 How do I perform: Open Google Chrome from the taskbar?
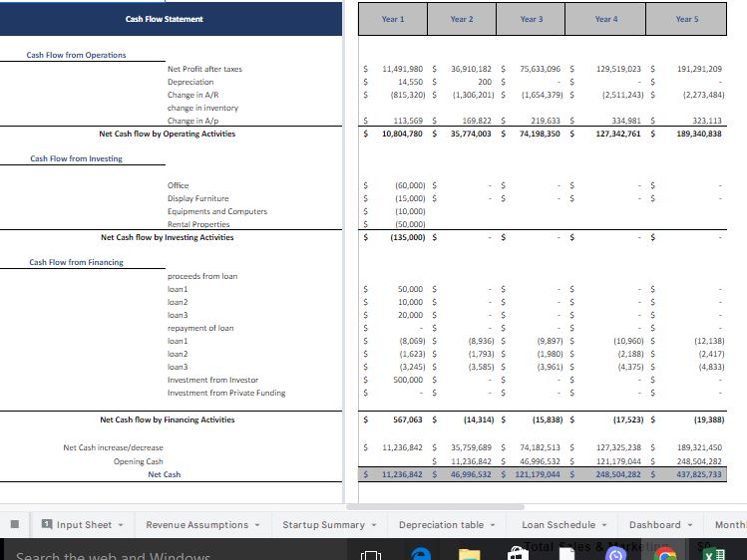(665, 554)
